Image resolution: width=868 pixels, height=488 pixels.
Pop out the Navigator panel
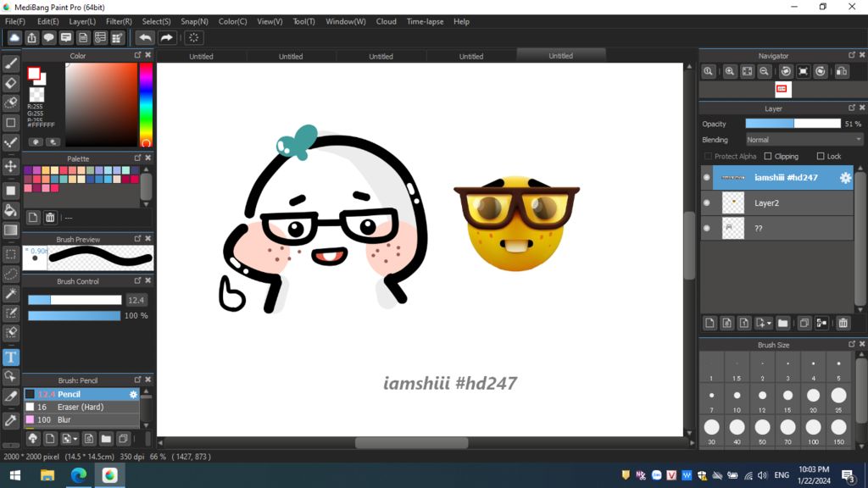[851, 55]
